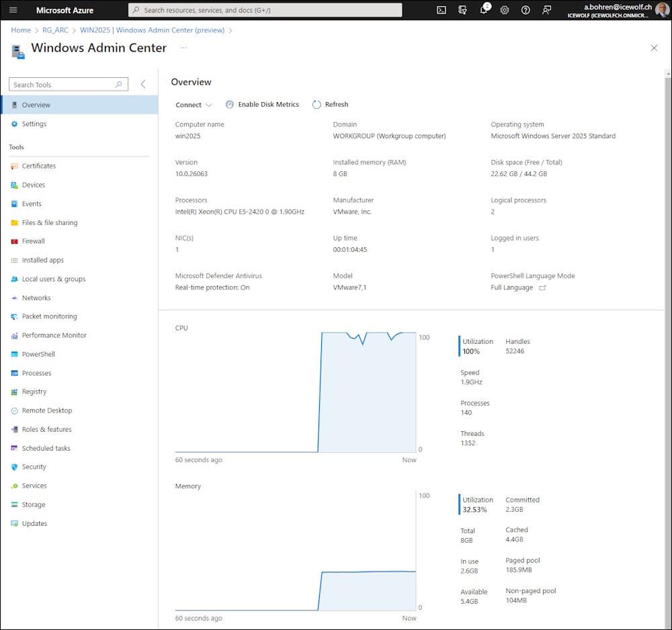Click the Up time value 00:01:04:45

coord(350,250)
